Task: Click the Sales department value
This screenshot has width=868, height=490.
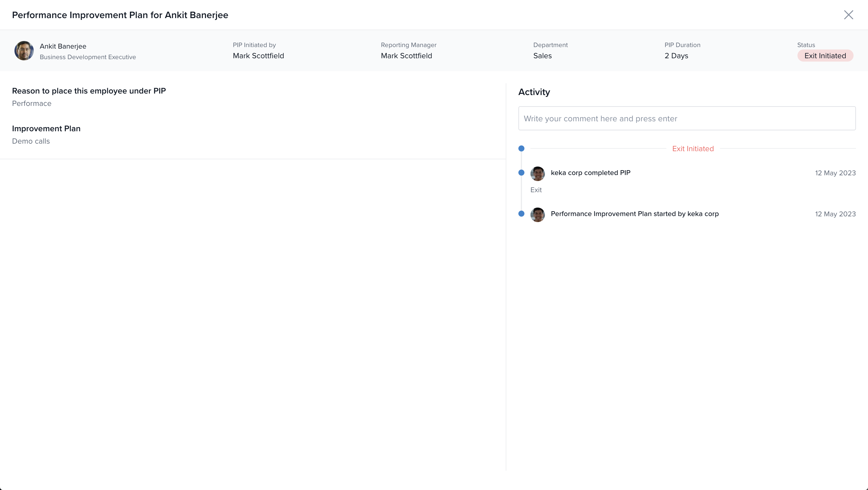Action: 542,56
